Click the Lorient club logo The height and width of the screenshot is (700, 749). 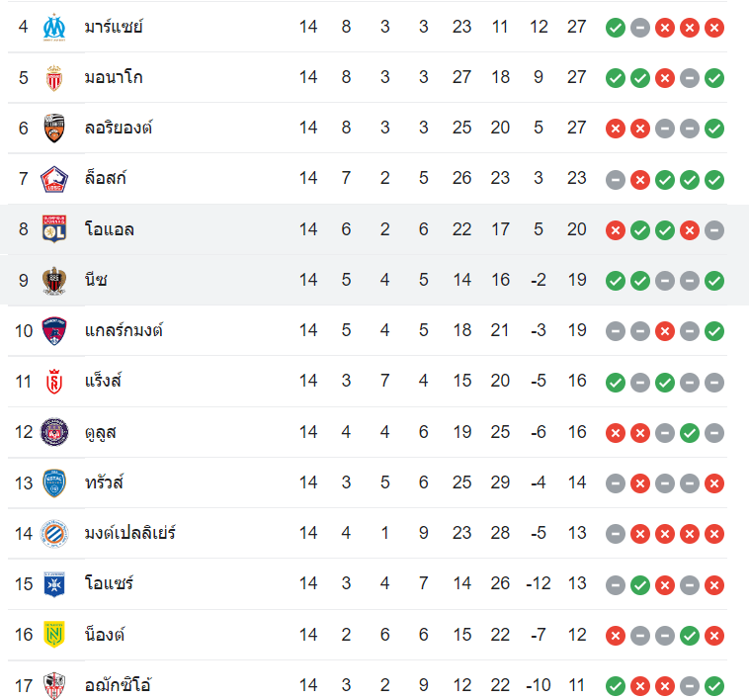click(54, 128)
